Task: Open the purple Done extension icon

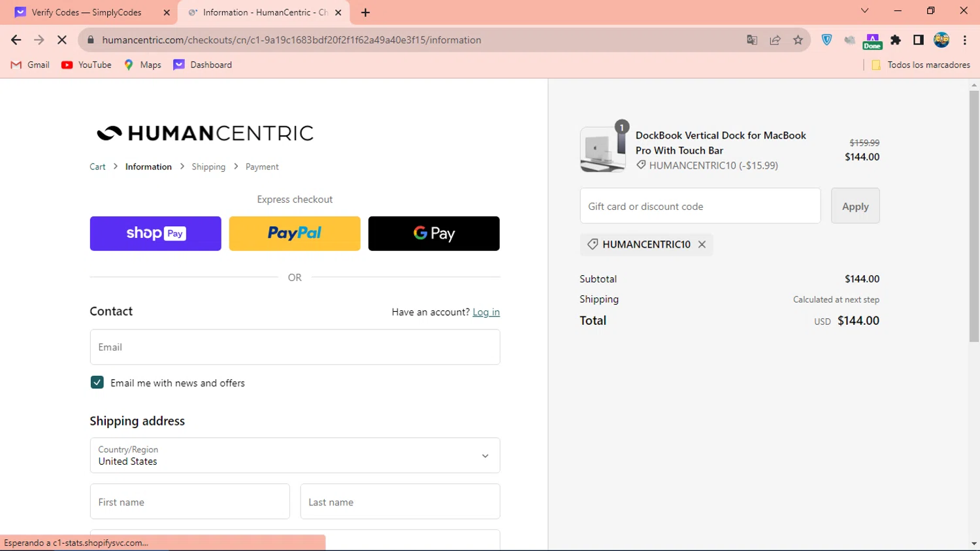Action: tap(872, 41)
